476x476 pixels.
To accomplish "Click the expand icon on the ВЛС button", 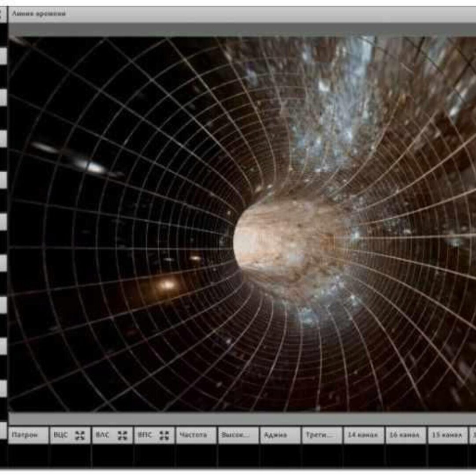I will click(x=122, y=435).
